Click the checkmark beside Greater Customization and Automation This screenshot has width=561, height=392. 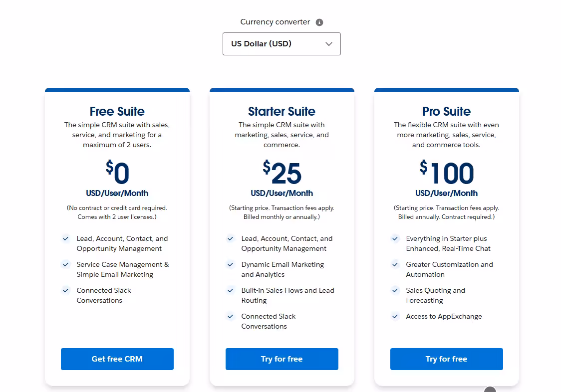coord(395,264)
